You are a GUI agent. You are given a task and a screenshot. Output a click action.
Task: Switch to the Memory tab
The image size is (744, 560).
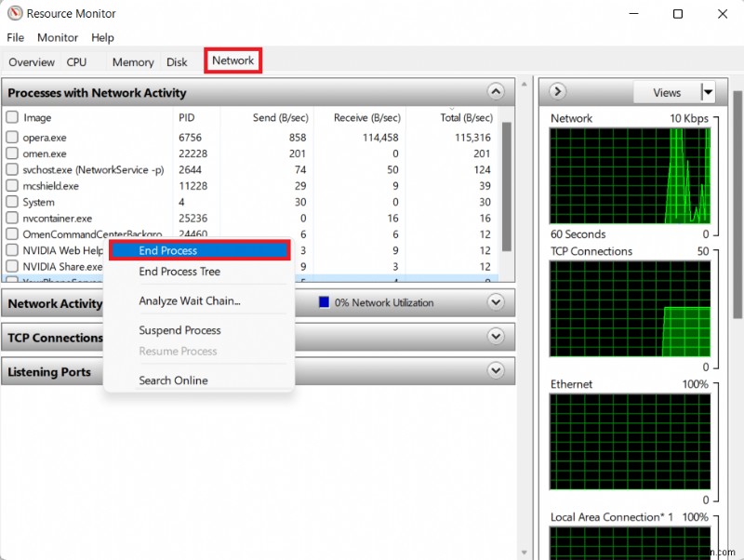tap(132, 61)
